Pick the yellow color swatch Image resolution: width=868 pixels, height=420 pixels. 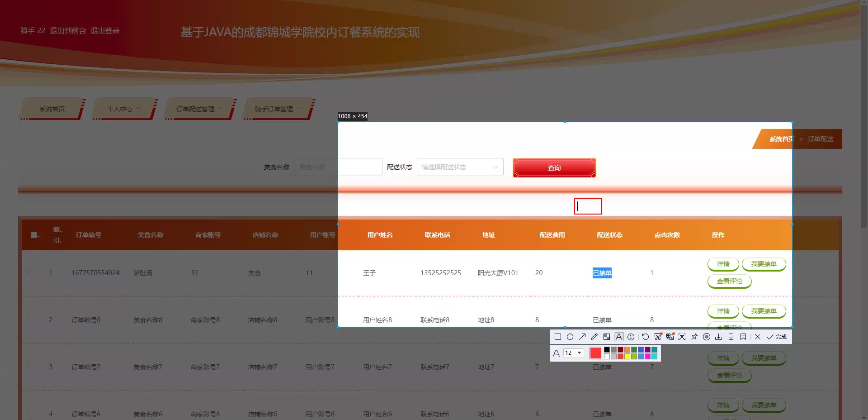pyautogui.click(x=627, y=357)
